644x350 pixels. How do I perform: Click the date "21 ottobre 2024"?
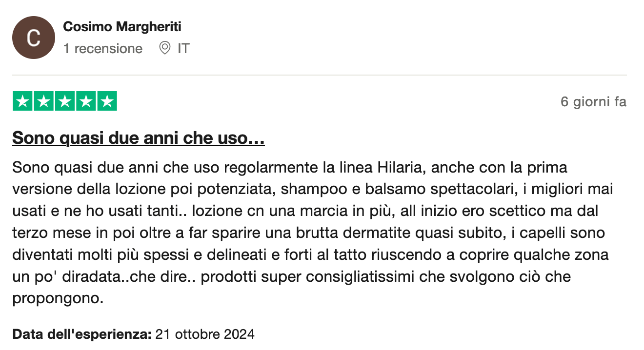[205, 334]
